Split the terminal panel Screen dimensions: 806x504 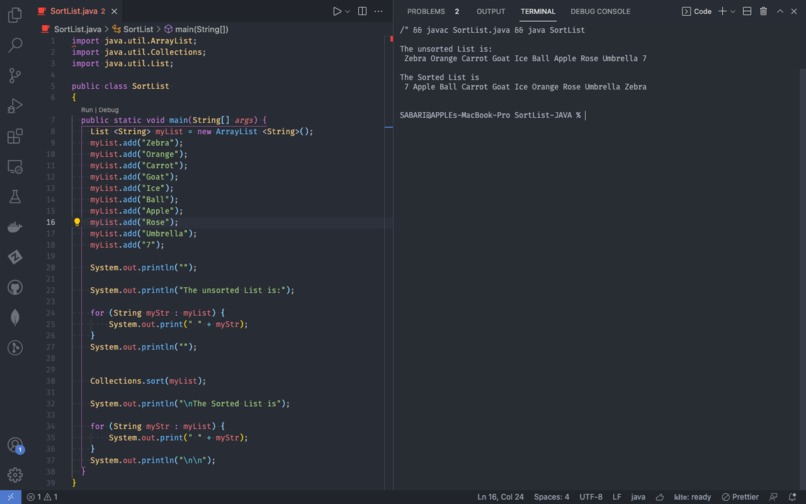pos(747,11)
